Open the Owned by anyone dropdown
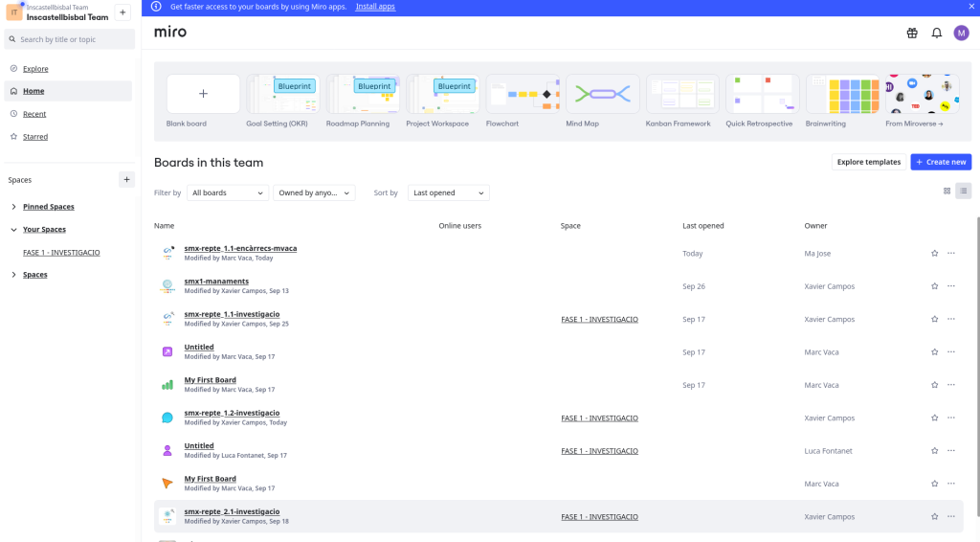The image size is (980, 542). [x=314, y=192]
